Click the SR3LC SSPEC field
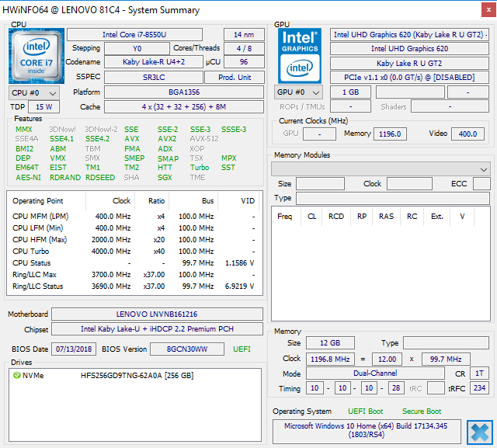Screen dimensions: 497x448 pyautogui.click(x=152, y=78)
